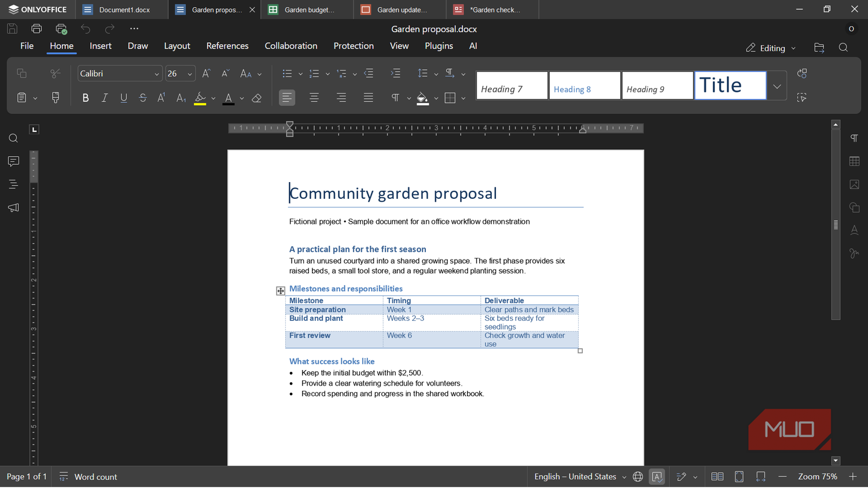This screenshot has height=488, width=868.
Task: Apply the yellow highlight color
Action: pyautogui.click(x=200, y=98)
